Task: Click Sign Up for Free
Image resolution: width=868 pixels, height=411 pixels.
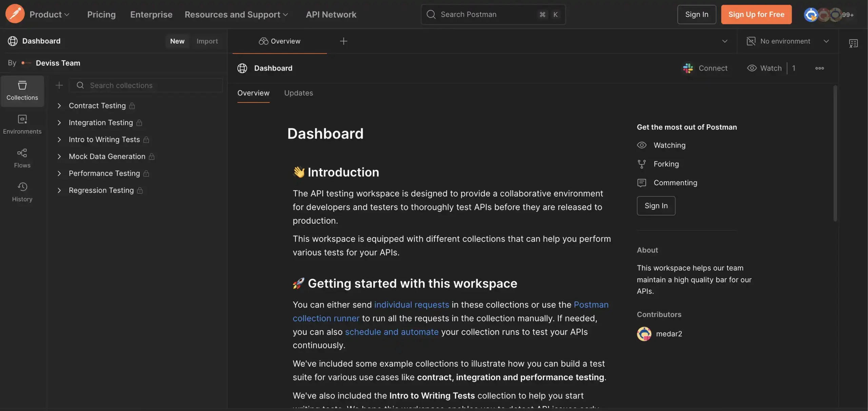Action: [x=756, y=15]
